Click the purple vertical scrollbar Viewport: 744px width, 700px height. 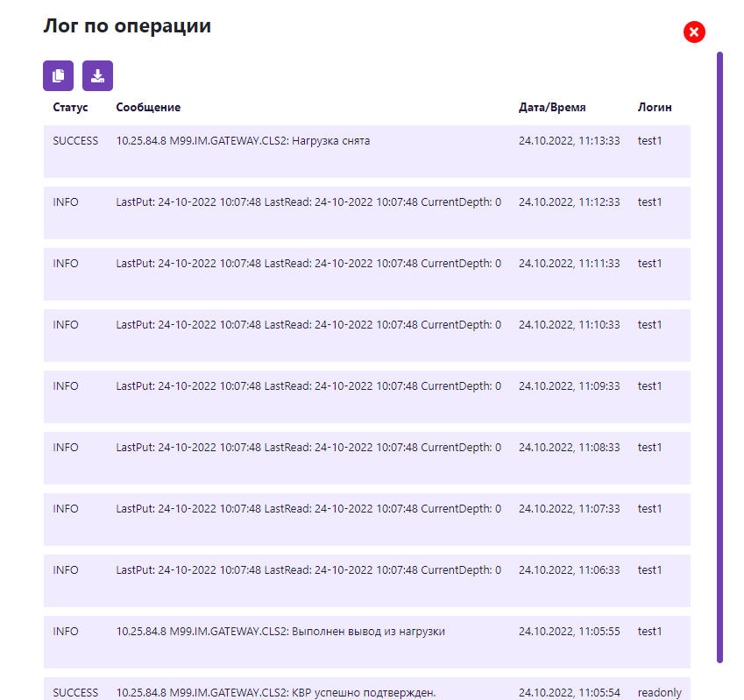tap(719, 350)
